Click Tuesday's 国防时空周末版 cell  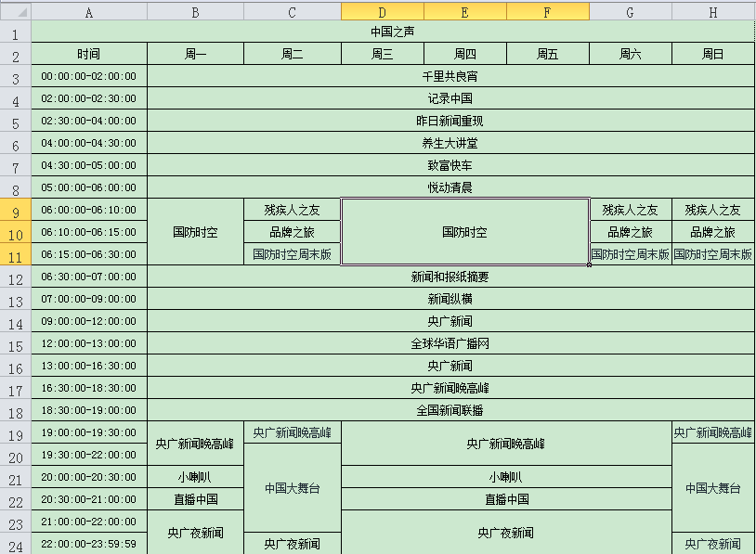coord(293,254)
